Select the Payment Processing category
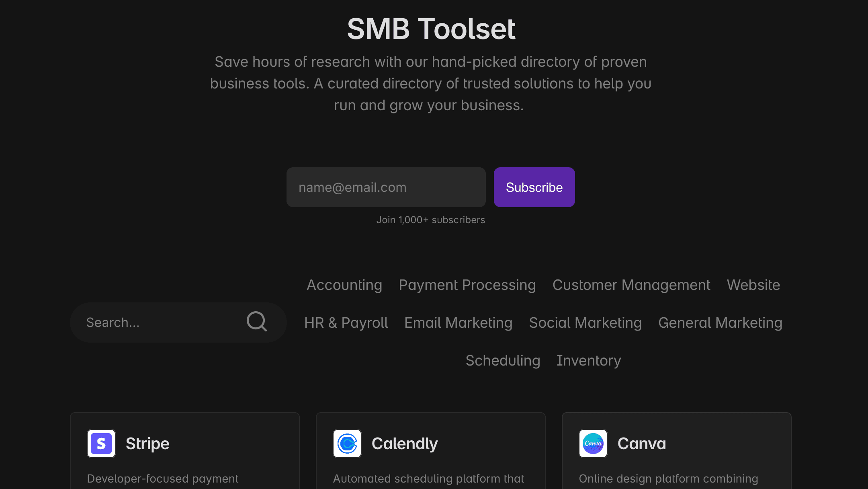This screenshot has height=489, width=868. pos(467,285)
